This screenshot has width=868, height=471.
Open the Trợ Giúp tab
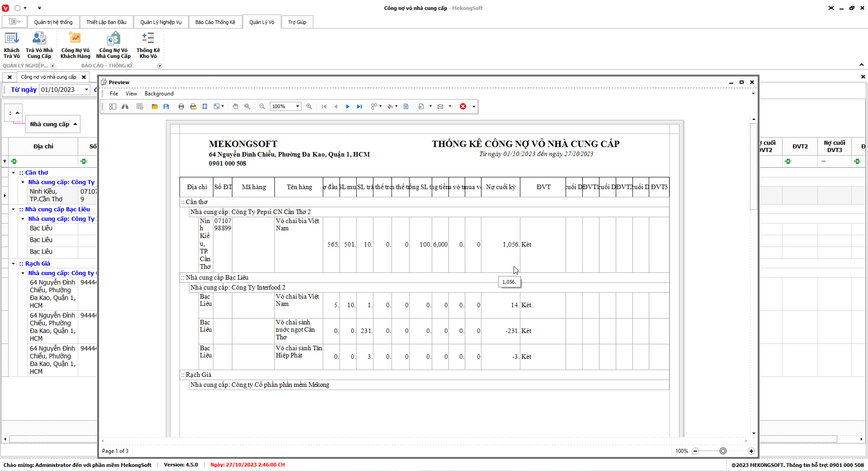(x=297, y=22)
